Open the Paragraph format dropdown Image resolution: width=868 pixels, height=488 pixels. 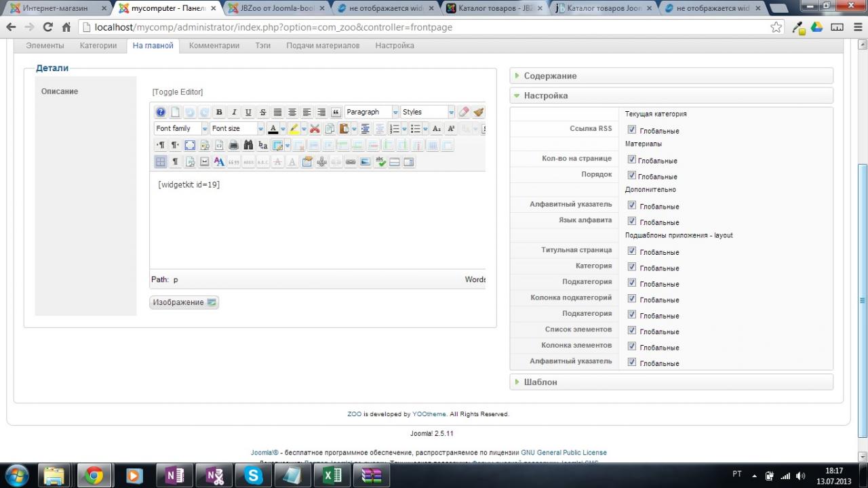[372, 113]
